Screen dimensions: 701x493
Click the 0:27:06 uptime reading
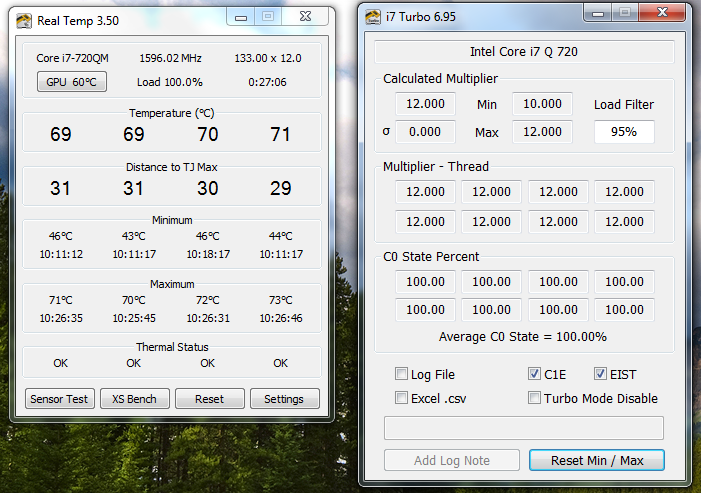(267, 82)
